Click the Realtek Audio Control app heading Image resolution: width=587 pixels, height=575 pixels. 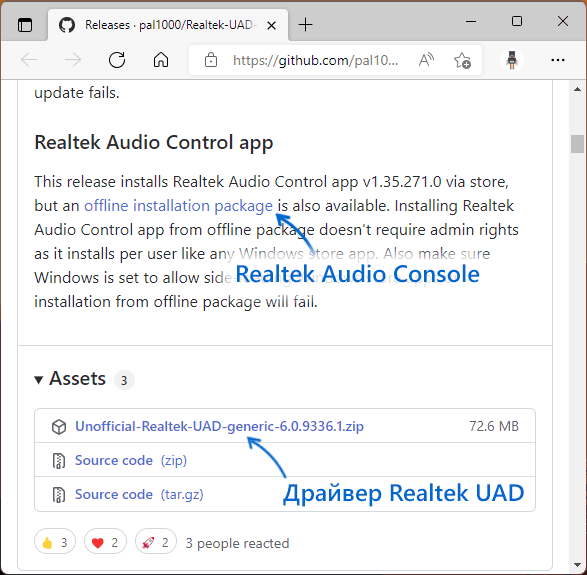pyautogui.click(x=153, y=143)
